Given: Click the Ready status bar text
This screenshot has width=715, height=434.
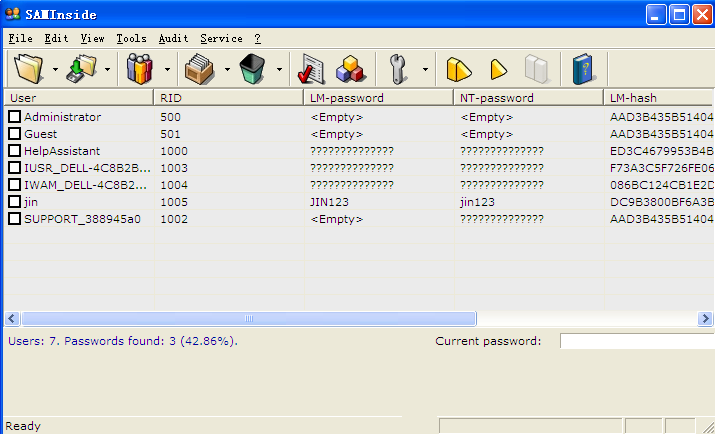Looking at the screenshot, I should [x=23, y=426].
